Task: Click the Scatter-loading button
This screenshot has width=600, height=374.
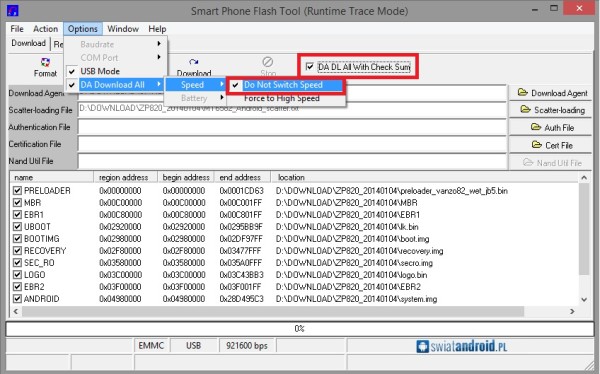Action: pyautogui.click(x=550, y=110)
